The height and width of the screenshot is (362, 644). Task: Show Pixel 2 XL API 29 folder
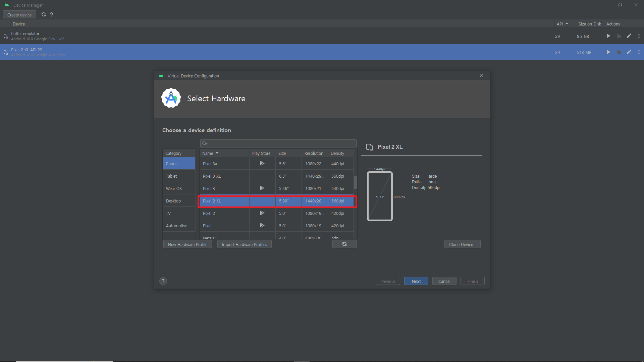pyautogui.click(x=619, y=52)
